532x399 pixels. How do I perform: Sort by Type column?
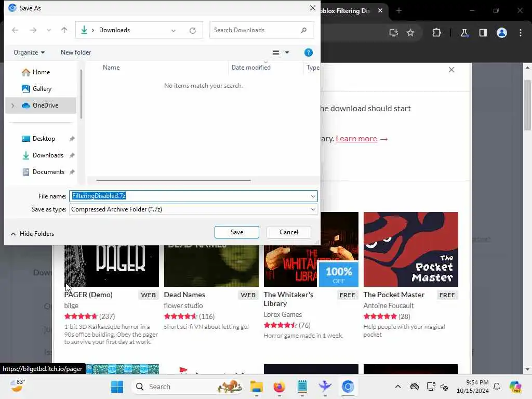click(x=313, y=68)
